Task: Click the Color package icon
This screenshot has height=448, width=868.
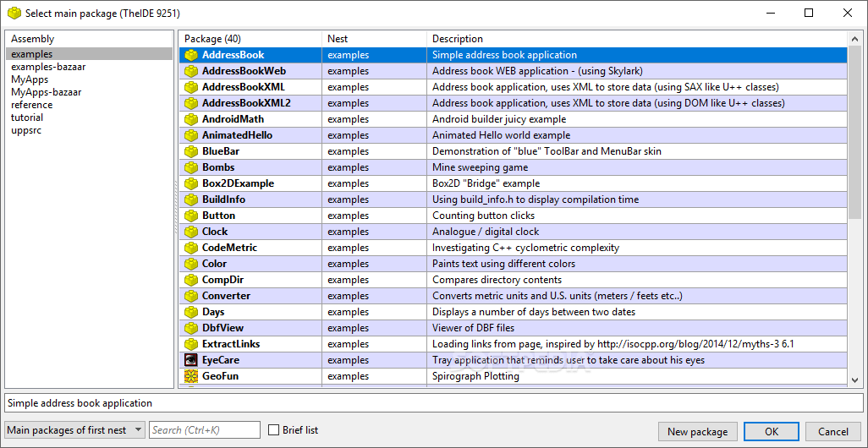Action: pyautogui.click(x=191, y=264)
